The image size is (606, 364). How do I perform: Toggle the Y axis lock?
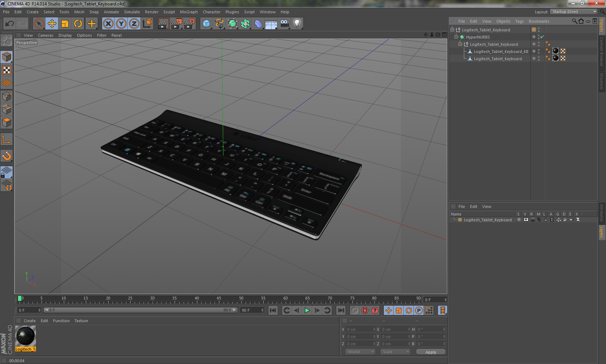pyautogui.click(x=121, y=24)
